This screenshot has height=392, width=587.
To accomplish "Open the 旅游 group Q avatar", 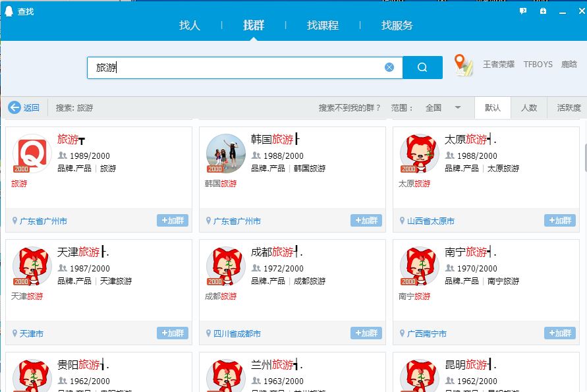I will point(32,154).
